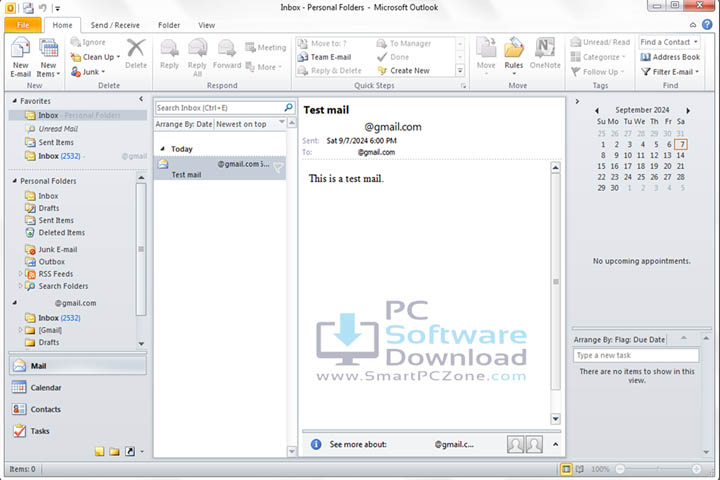The height and width of the screenshot is (480, 720).
Task: Reply with a Meeting request
Action: [x=265, y=47]
